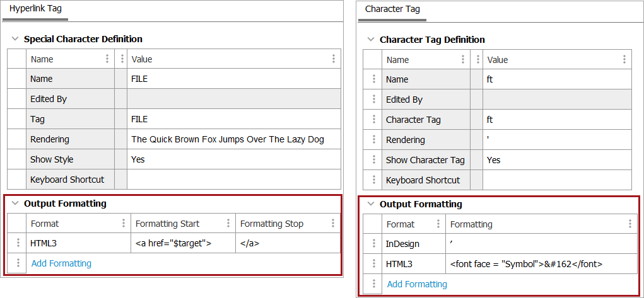Open Value column menu in Special Character Definition
644x298 pixels.
(x=334, y=59)
